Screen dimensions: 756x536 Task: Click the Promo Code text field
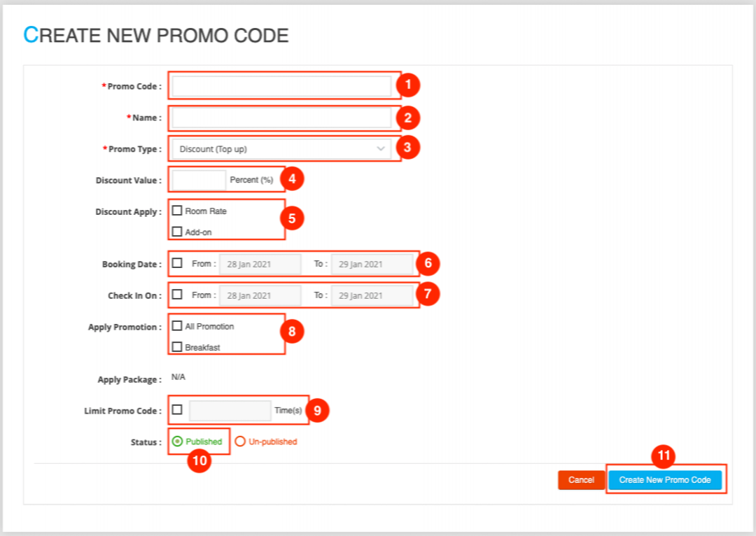click(281, 86)
